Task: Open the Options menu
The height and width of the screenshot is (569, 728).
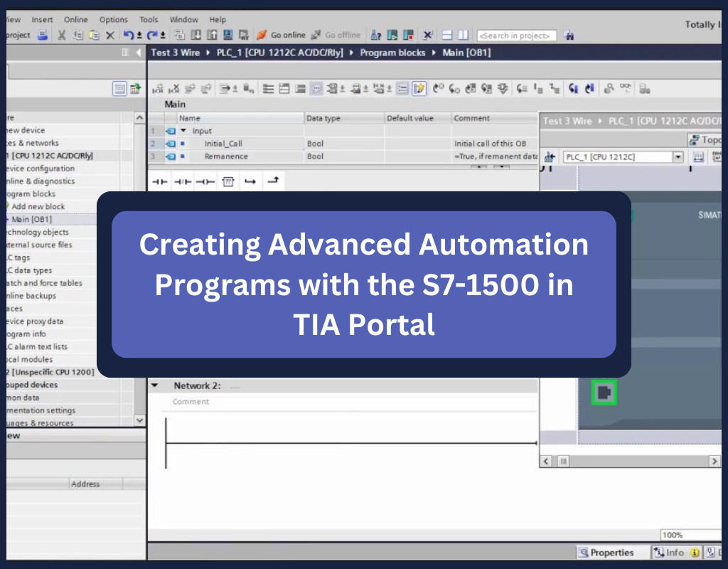Action: pos(114,20)
